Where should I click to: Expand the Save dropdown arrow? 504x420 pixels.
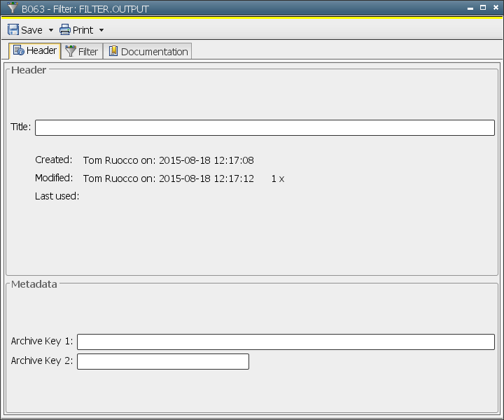pyautogui.click(x=51, y=31)
